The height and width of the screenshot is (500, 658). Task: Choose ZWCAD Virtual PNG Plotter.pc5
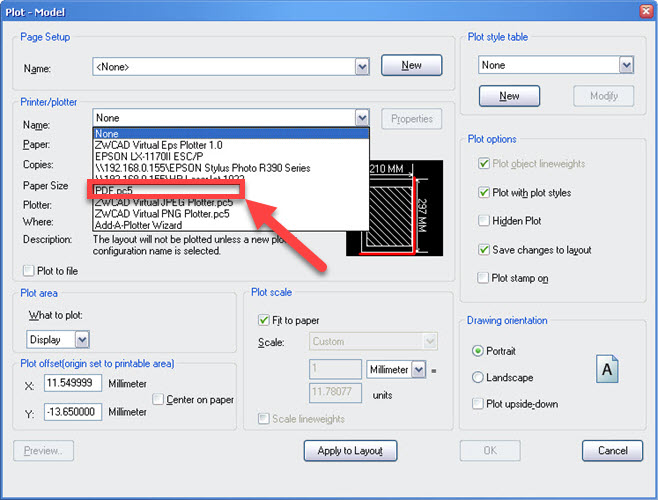click(x=162, y=214)
